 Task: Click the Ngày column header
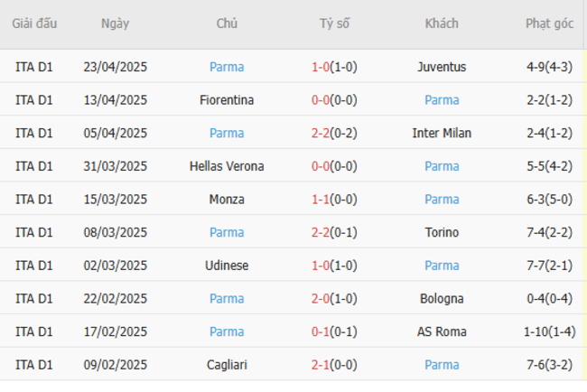115,23
